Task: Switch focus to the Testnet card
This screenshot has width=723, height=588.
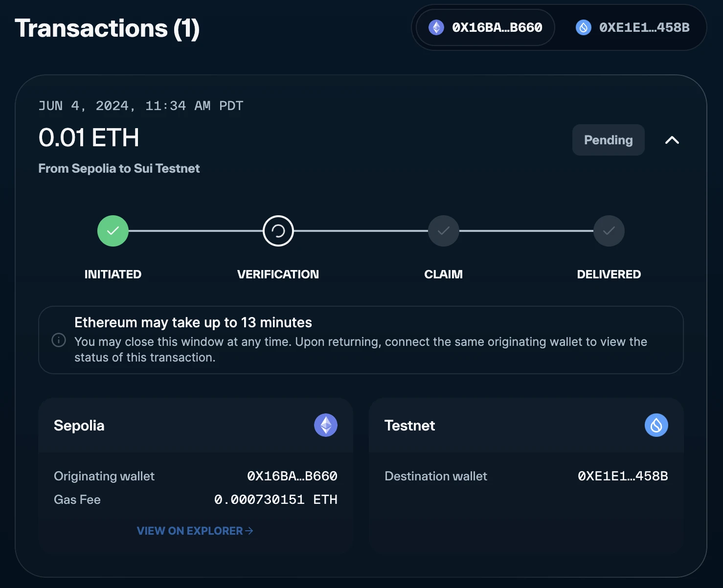Action: [x=409, y=425]
